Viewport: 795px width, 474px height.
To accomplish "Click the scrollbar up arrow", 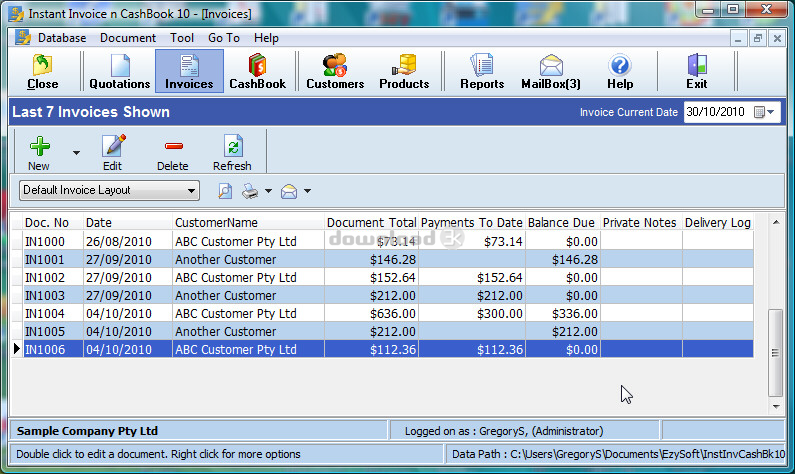I will pyautogui.click(x=776, y=222).
